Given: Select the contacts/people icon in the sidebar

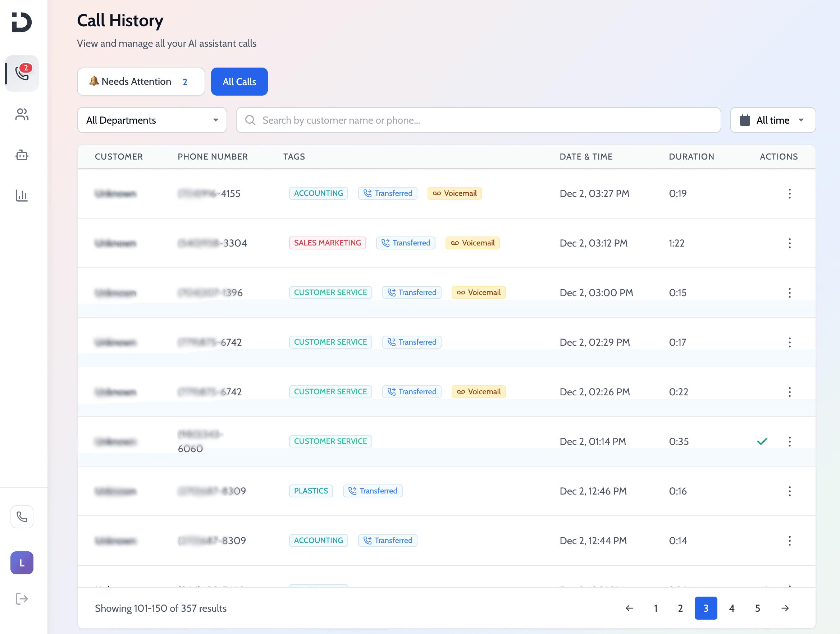Looking at the screenshot, I should [22, 115].
